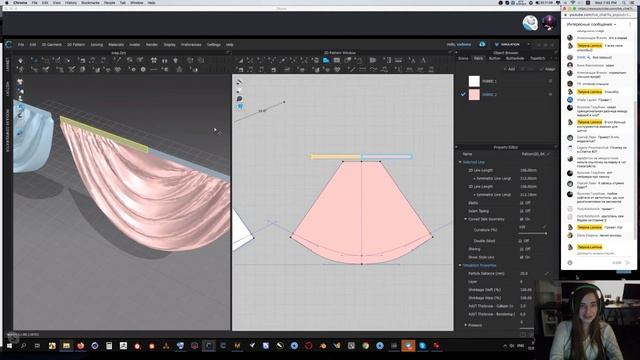Click the blue highlighted icon in 2D window sidebar
The width and height of the screenshot is (640, 360).
tap(240, 106)
